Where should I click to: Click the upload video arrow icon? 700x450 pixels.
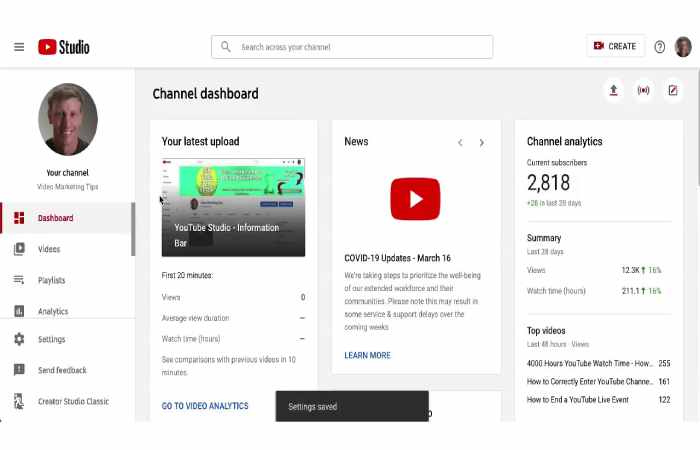[614, 90]
